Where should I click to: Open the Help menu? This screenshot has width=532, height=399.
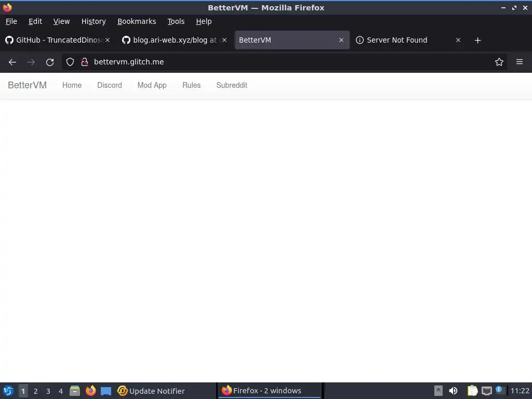tap(204, 21)
